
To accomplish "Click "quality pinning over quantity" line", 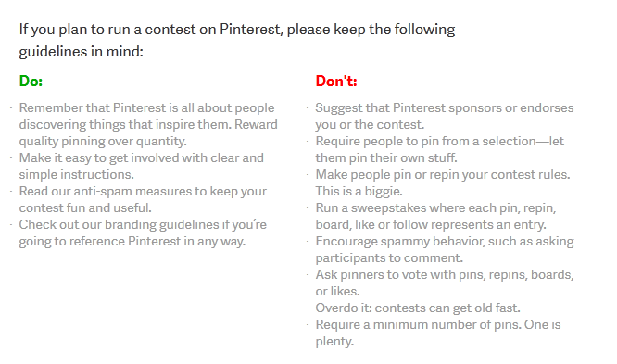I will (x=103, y=142).
